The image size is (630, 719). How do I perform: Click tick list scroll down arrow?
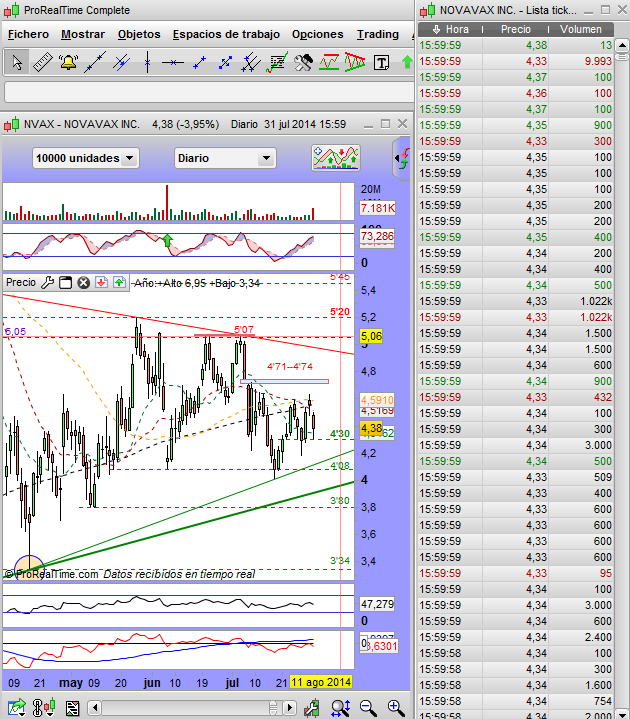pos(622,714)
